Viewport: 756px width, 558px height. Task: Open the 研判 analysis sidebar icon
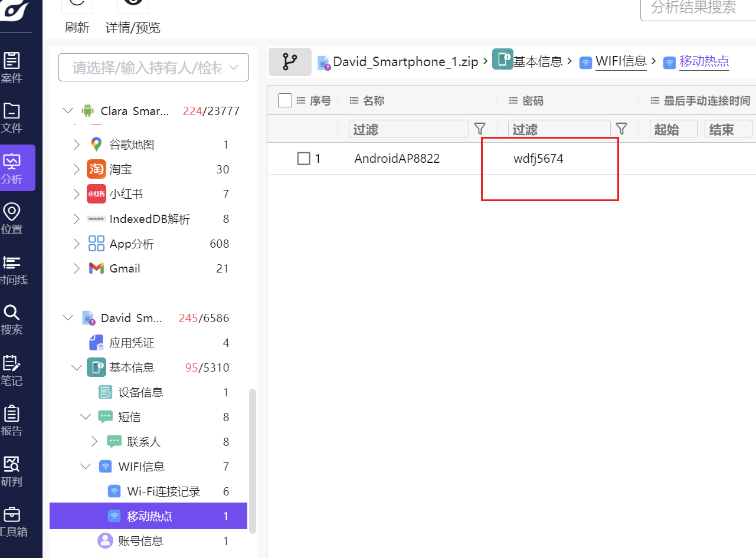[x=12, y=471]
